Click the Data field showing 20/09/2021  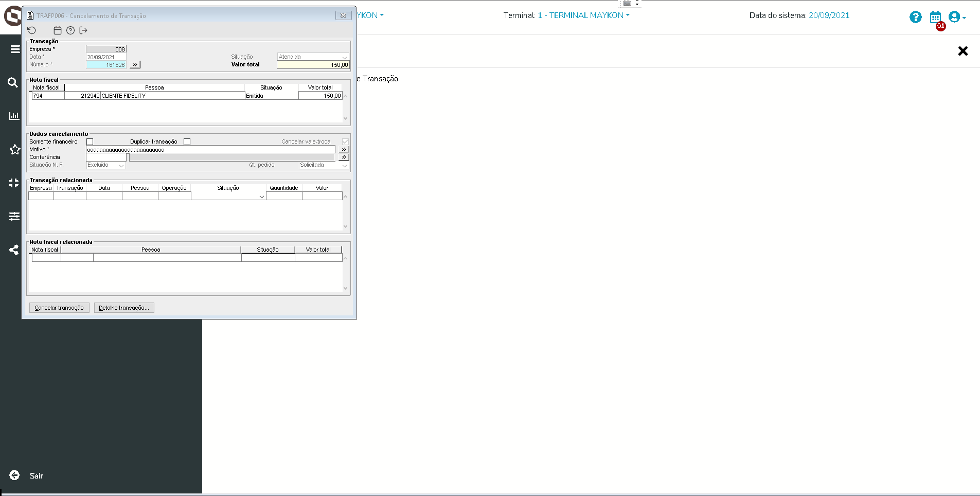pos(106,57)
